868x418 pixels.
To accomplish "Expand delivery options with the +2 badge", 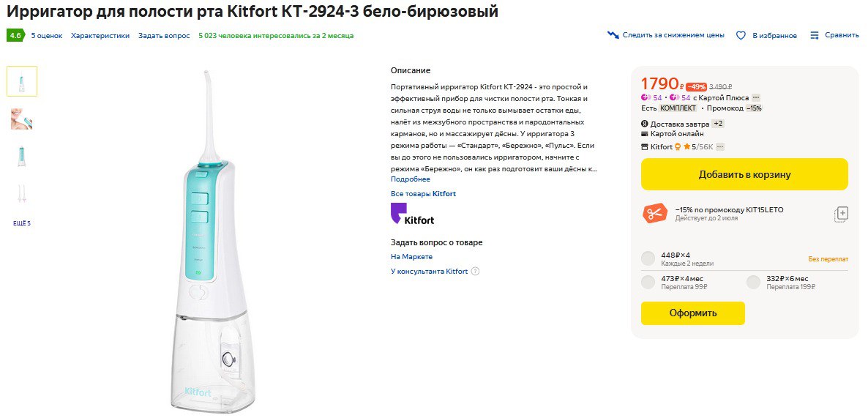I will coord(718,124).
